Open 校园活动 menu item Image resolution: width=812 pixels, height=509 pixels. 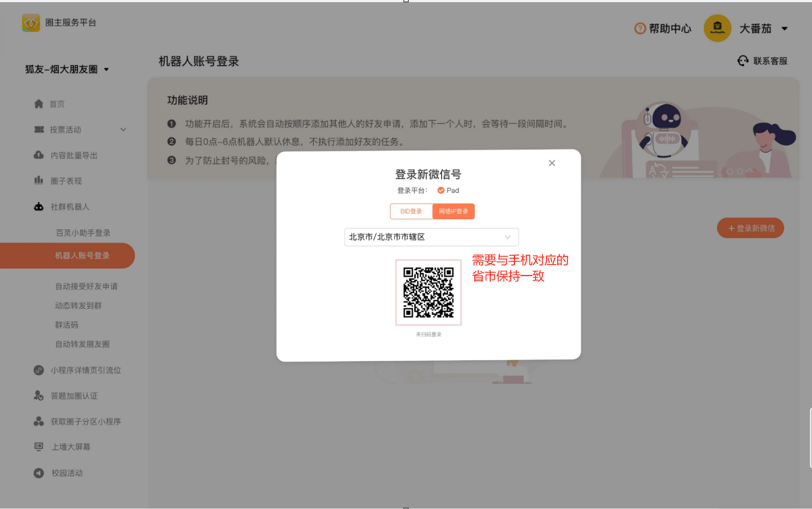tap(67, 473)
